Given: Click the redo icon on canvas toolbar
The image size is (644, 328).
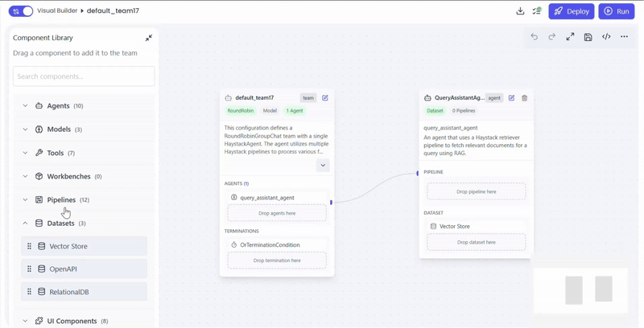Looking at the screenshot, I should coord(552,37).
